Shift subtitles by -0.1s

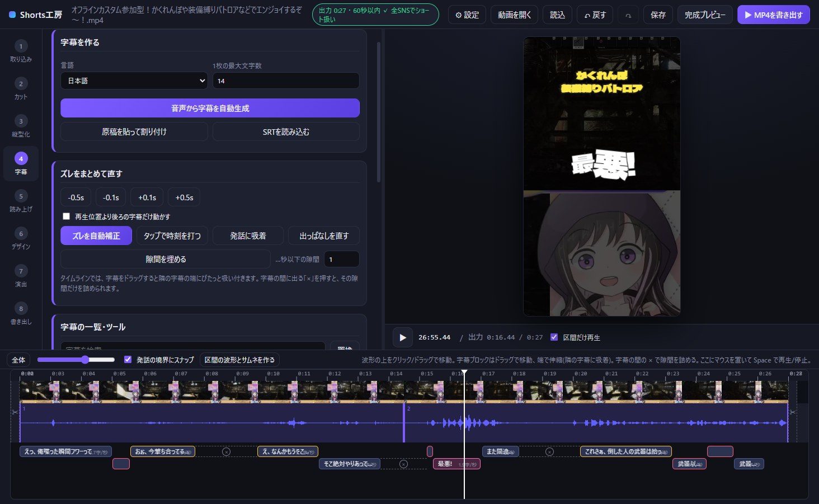(x=111, y=197)
